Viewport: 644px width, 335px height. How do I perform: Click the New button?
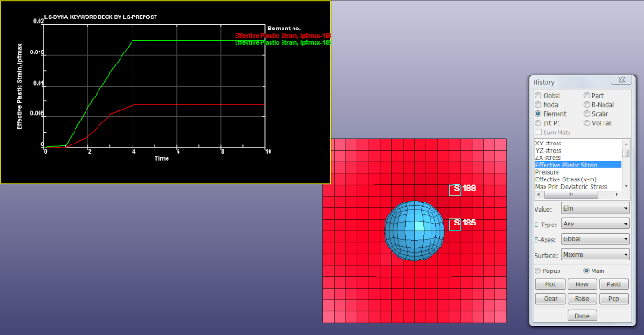coord(581,284)
